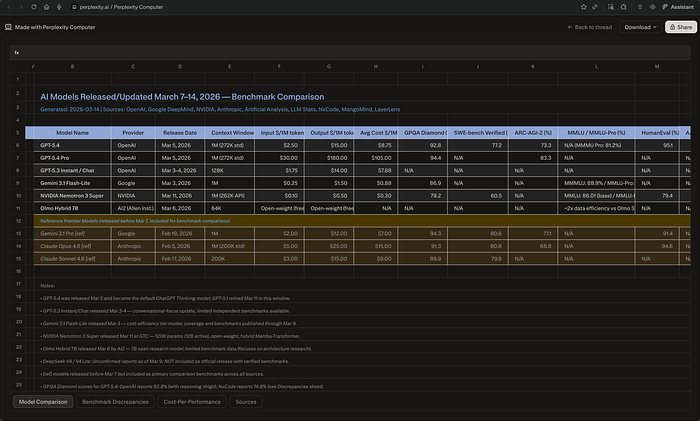The width and height of the screenshot is (700, 421).
Task: Click the fx formula bar
Action: [350, 53]
